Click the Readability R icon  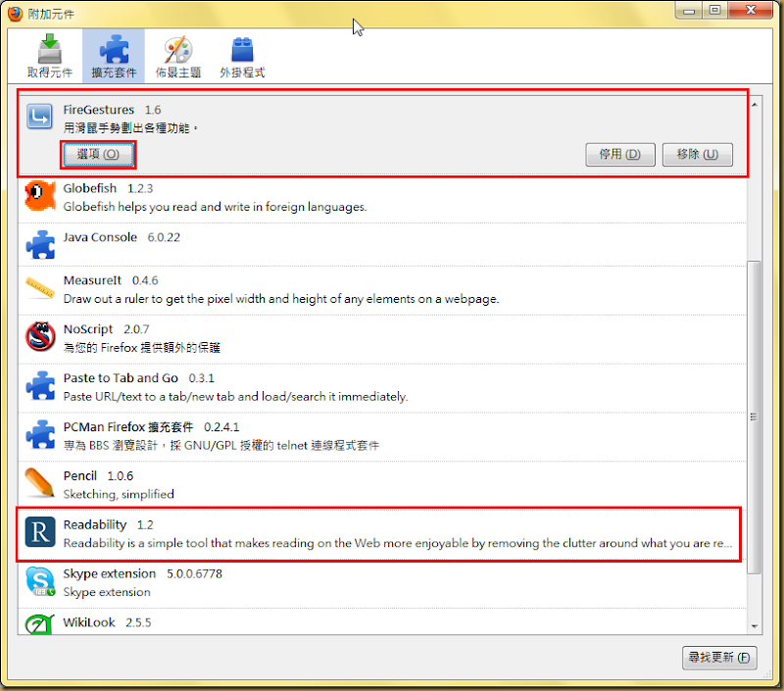click(x=40, y=532)
